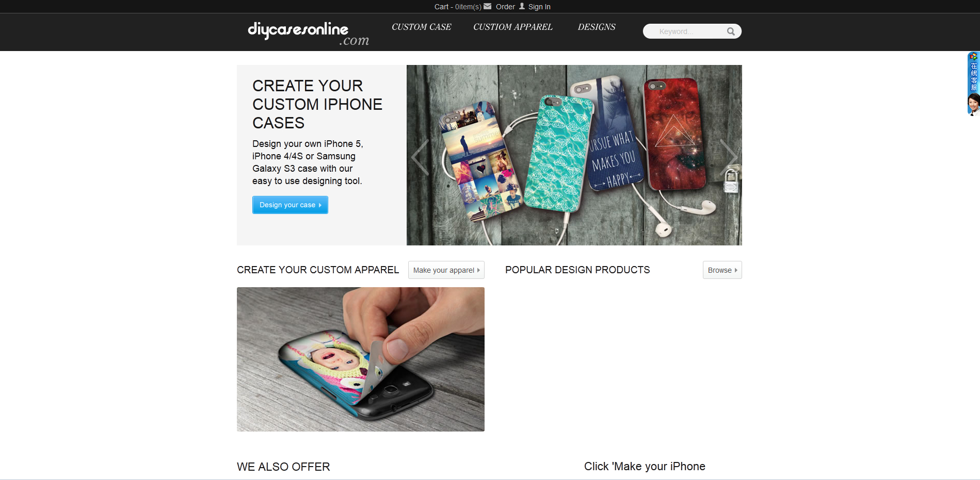This screenshot has width=980, height=480.
Task: Open Cart - 0item(s) link
Action: tap(458, 7)
